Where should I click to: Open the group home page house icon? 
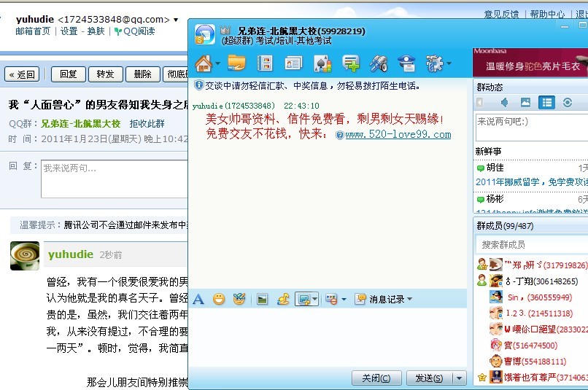click(x=204, y=63)
